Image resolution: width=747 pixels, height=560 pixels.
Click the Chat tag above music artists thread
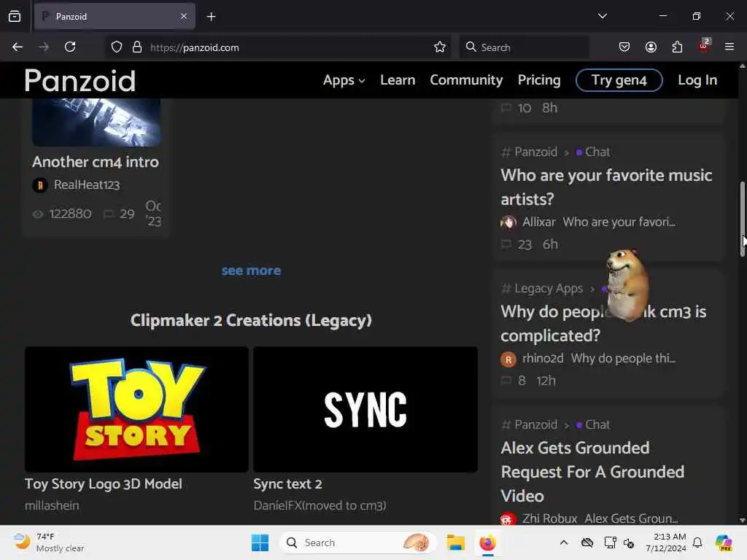[x=593, y=152]
